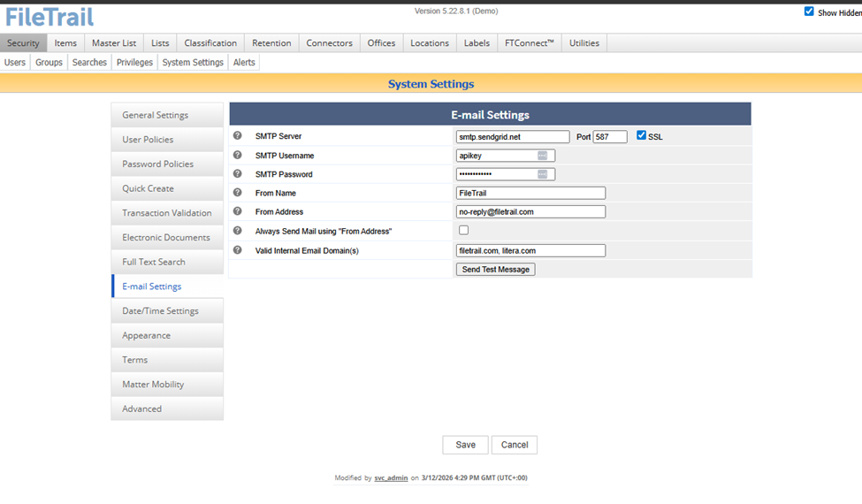Select Quick Create in the sidebar
The height and width of the screenshot is (504, 862).
click(x=167, y=188)
